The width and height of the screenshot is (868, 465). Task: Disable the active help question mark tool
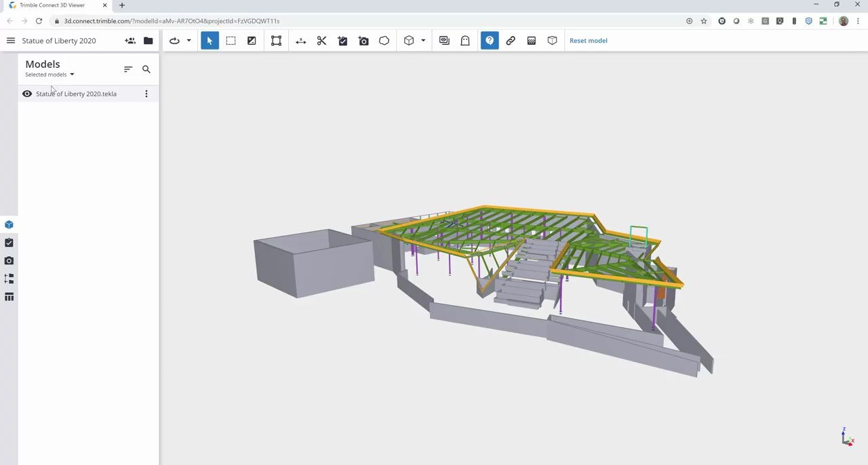tap(490, 40)
